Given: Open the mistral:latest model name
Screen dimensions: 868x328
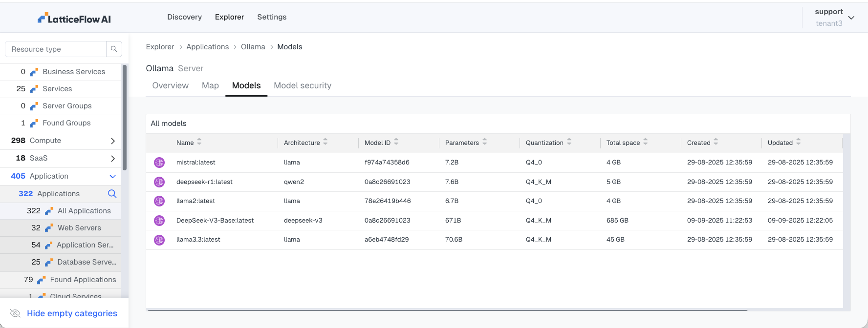Looking at the screenshot, I should [195, 163].
